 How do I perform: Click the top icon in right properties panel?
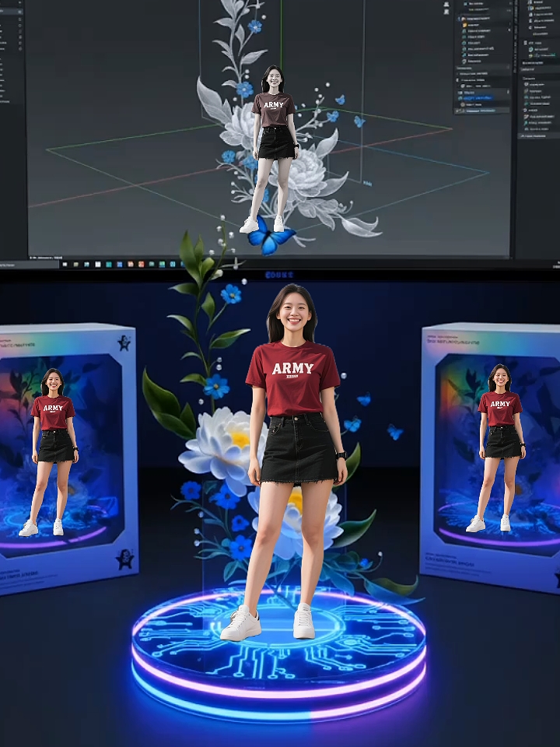(531, 3)
